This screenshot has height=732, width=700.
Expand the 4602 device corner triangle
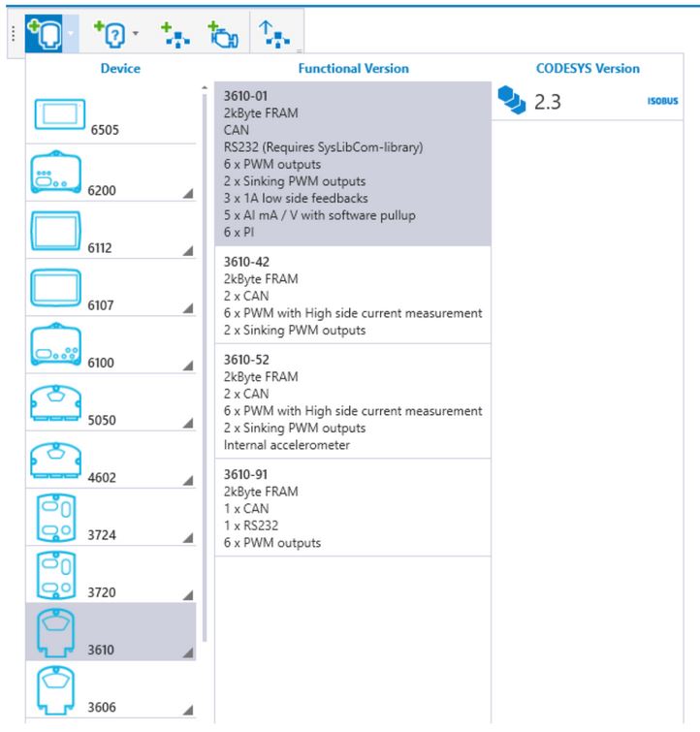pos(187,478)
